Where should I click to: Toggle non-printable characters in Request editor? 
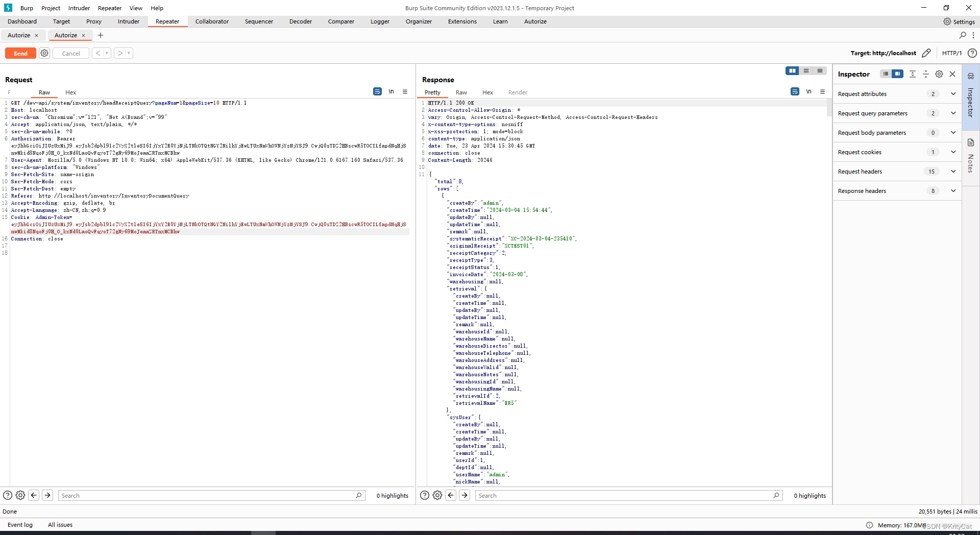coord(391,92)
